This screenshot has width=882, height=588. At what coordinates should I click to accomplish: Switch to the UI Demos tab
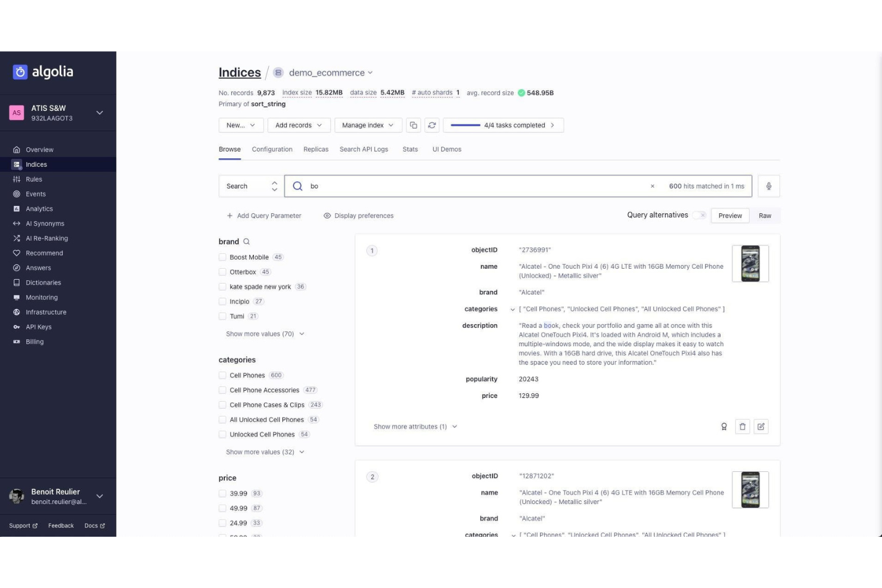(447, 150)
